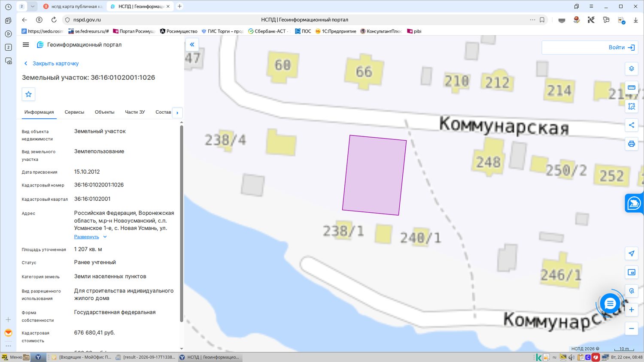Add parcel to favorites with star icon

pyautogui.click(x=28, y=94)
